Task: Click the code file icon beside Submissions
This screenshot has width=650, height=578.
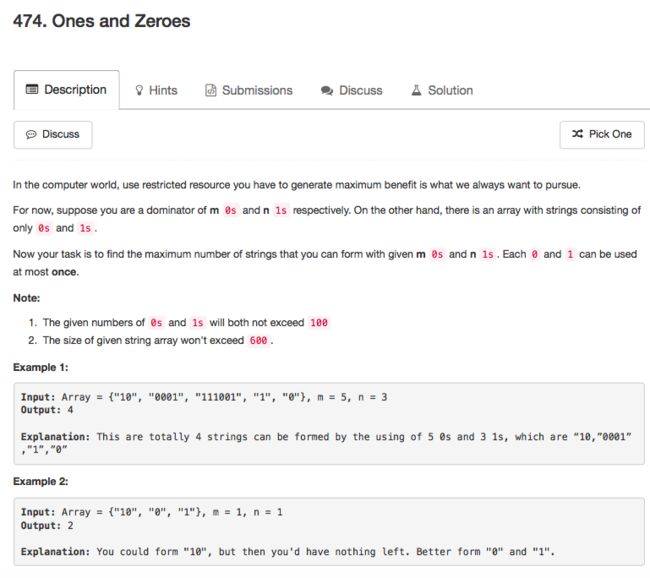Action: [211, 90]
